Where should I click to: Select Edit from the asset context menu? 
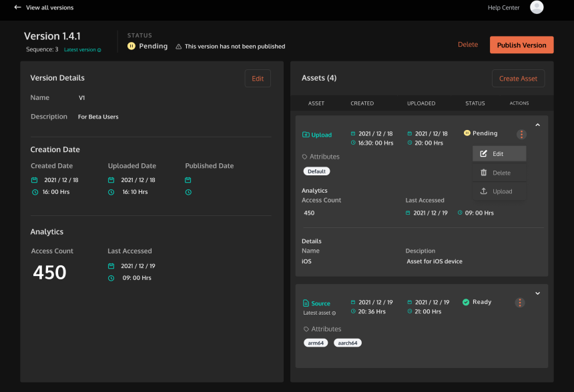499,154
